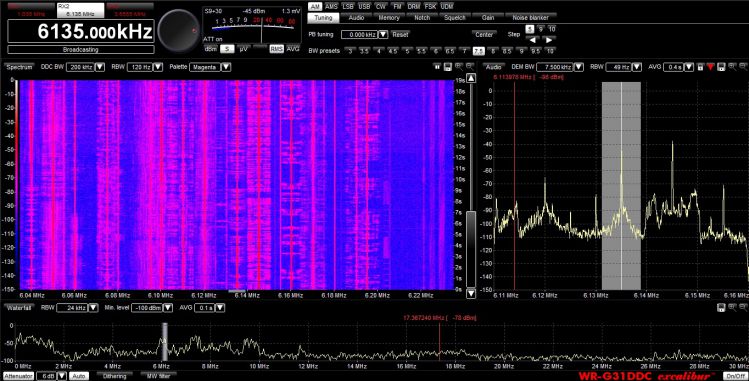The image size is (749, 381).
Task: Step the frequency up with the right arrow
Action: 549,40
